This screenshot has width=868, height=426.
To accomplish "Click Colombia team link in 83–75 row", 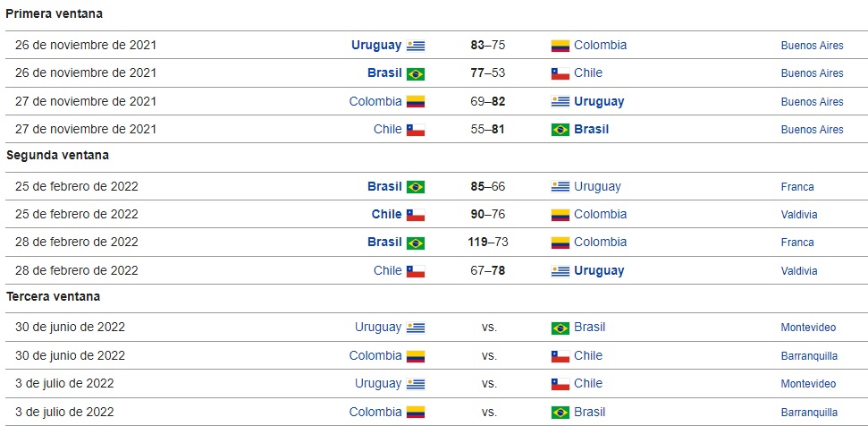I will click(x=600, y=45).
